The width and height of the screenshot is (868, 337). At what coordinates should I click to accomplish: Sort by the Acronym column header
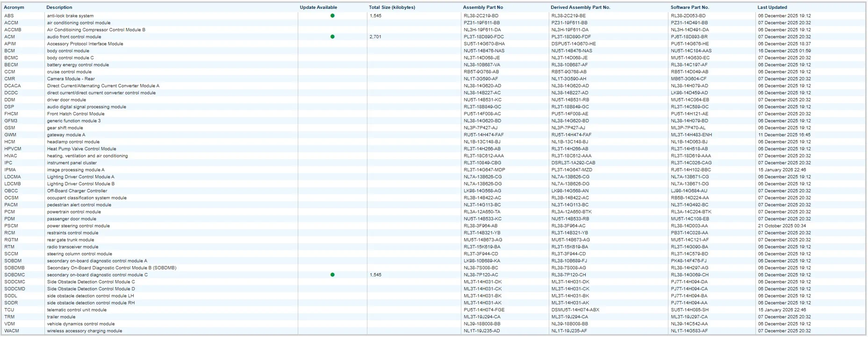[14, 7]
